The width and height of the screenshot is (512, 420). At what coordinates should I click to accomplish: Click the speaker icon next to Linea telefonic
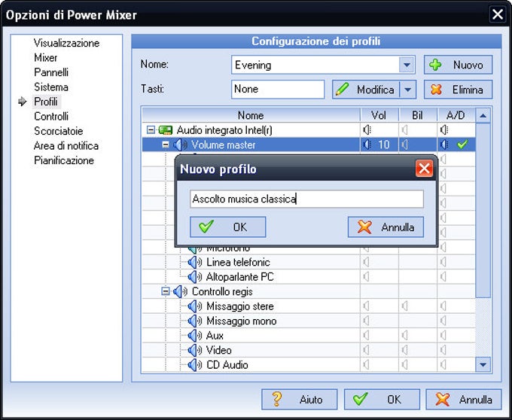click(195, 262)
